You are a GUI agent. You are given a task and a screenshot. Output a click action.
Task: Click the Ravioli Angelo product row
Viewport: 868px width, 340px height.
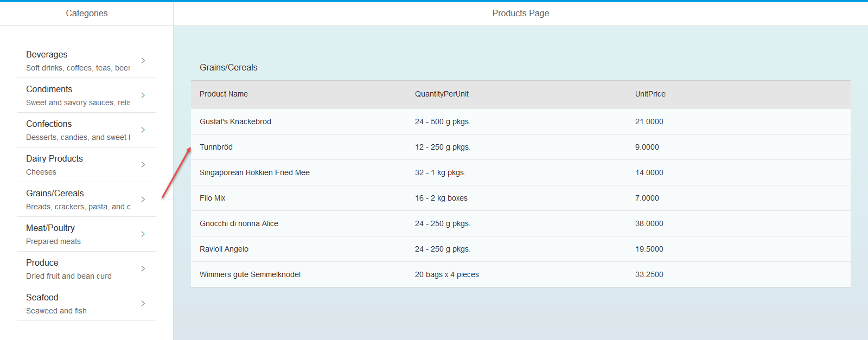(x=224, y=249)
